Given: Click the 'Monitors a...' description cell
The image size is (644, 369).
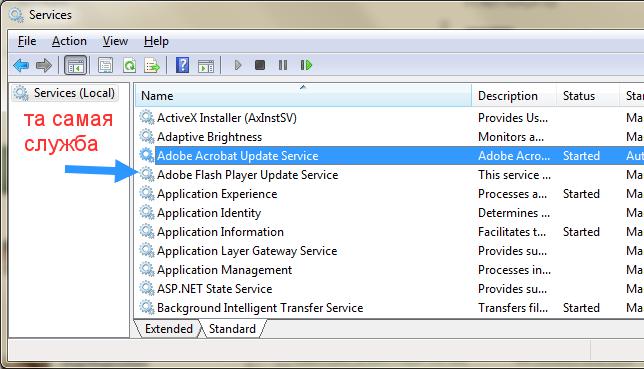Looking at the screenshot, I should 511,137.
